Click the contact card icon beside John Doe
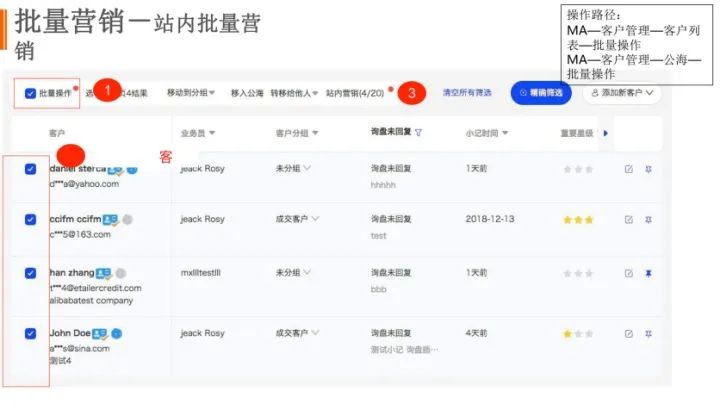The image size is (720, 410). (100, 334)
